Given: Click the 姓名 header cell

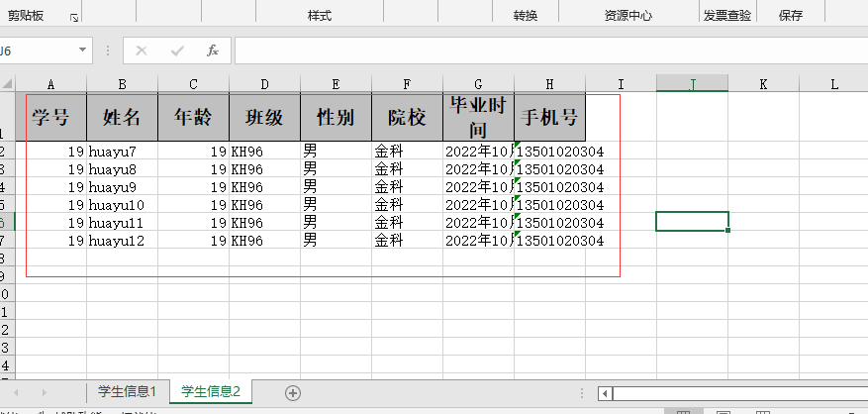Looking at the screenshot, I should pyautogui.click(x=123, y=117).
